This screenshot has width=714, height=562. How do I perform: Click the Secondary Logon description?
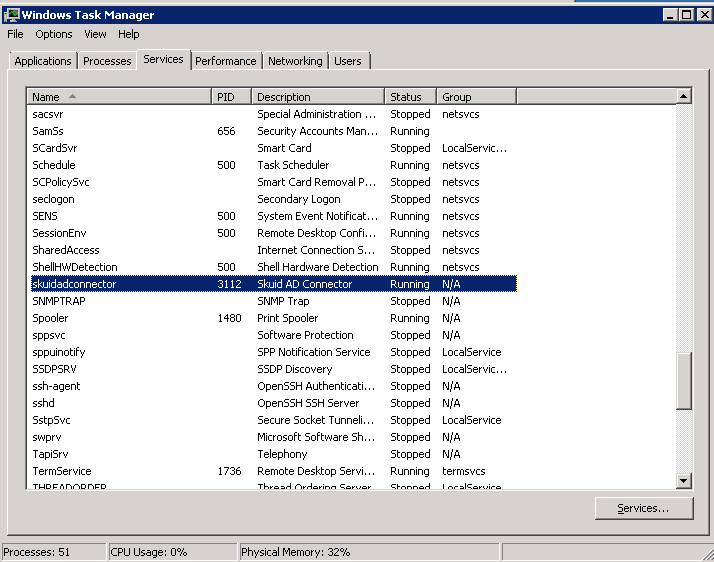point(299,199)
